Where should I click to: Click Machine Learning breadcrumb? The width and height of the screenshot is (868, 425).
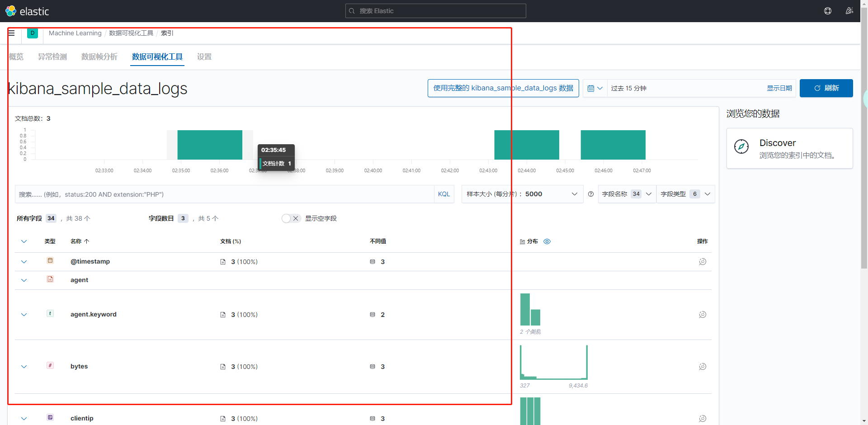pos(75,33)
